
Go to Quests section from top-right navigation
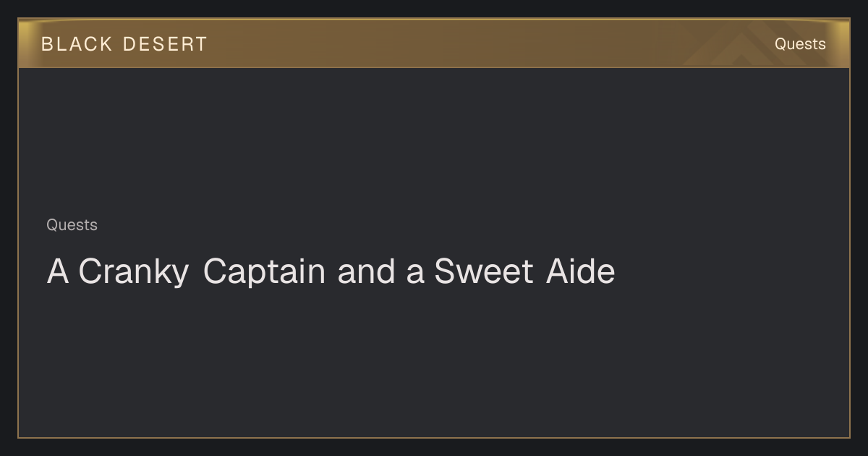[800, 44]
